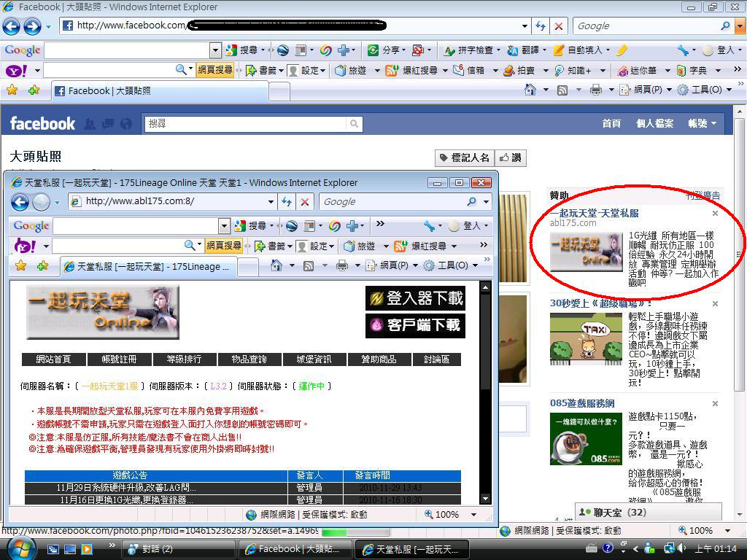Click 讚 like button on Facebook photo
Image resolution: width=747 pixels, height=560 pixels.
510,158
